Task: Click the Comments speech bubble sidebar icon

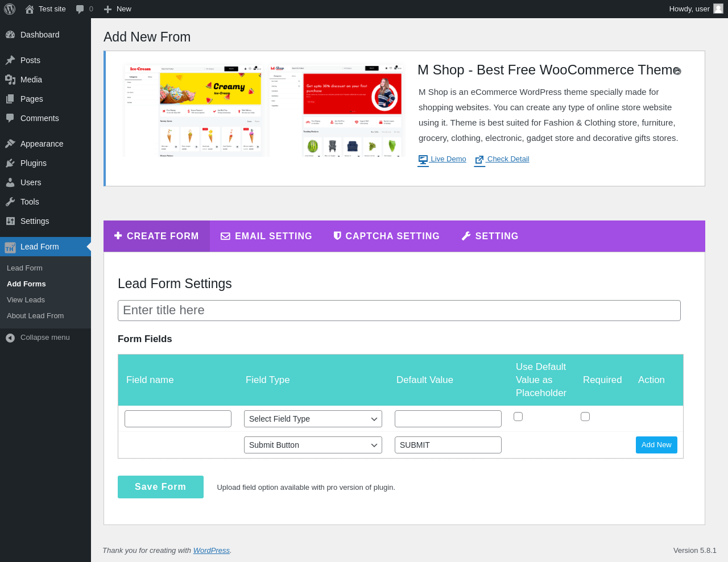Action: coord(10,118)
